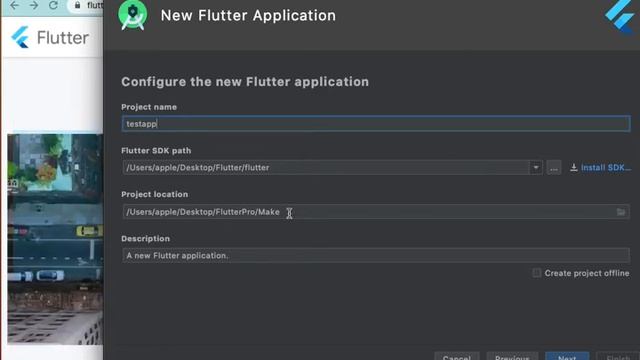Viewport: 640px width, 360px height.
Task: Open folder browser for Project location
Action: coord(621,212)
